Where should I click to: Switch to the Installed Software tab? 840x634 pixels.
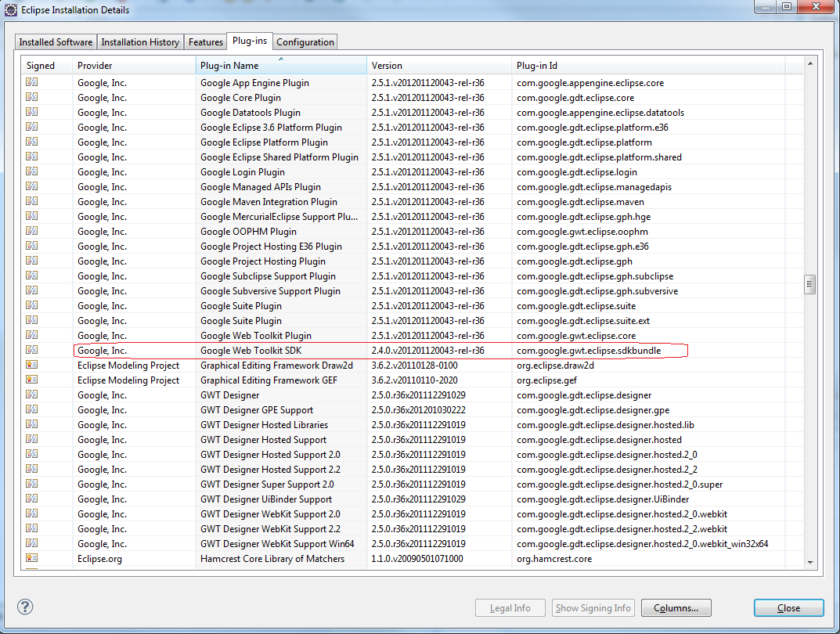[x=55, y=41]
